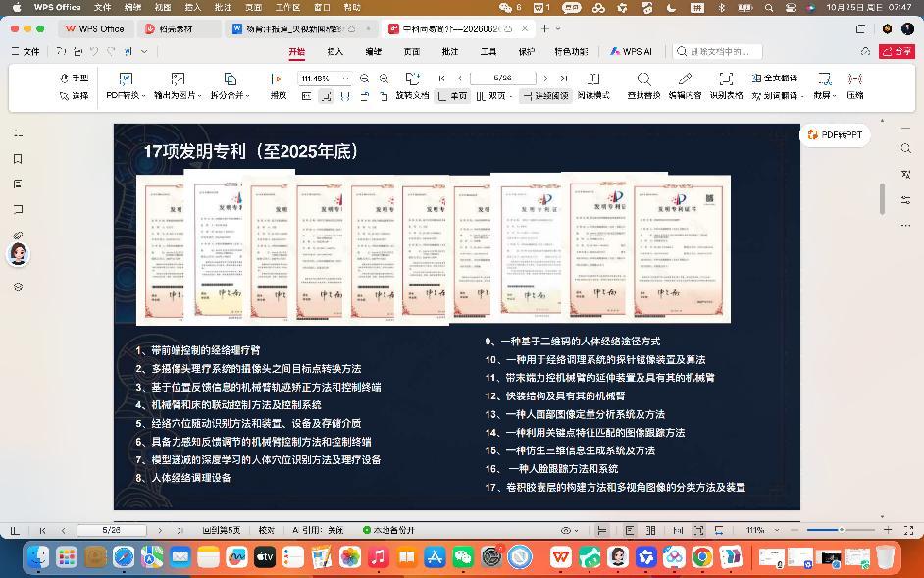Open Chrome from the Dock
The height and width of the screenshot is (578, 924).
click(x=702, y=557)
